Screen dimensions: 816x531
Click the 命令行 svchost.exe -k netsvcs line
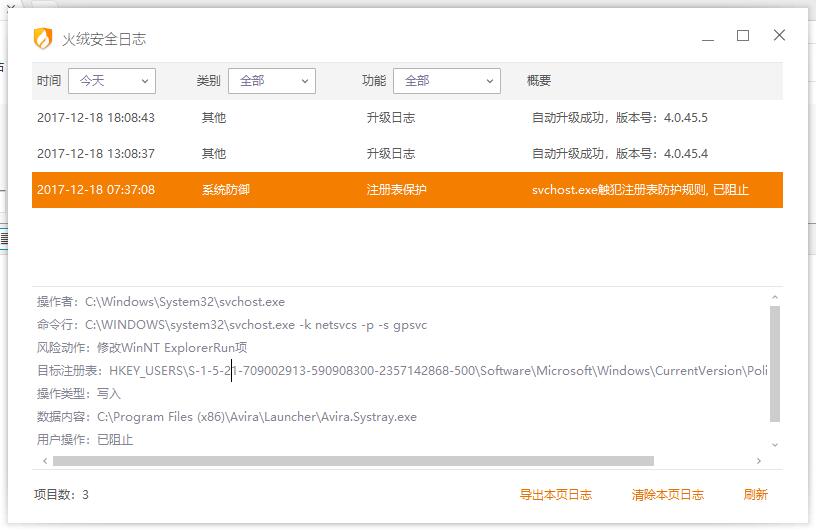coord(232,325)
